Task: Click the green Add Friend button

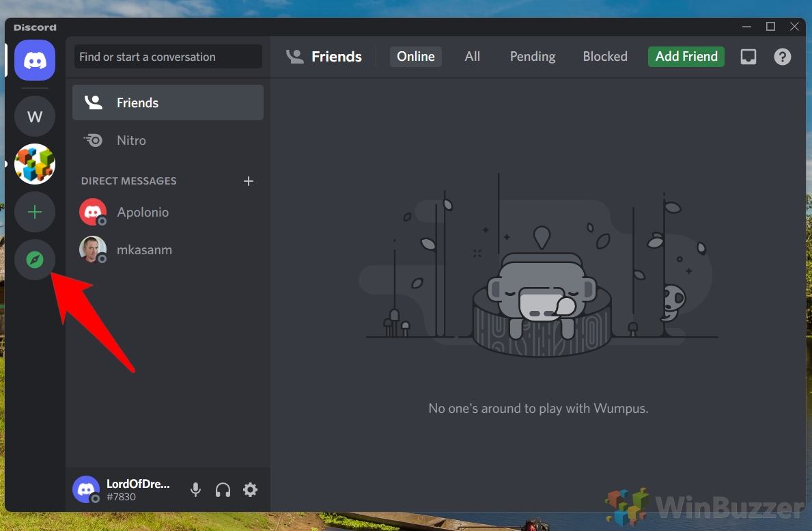Action: click(x=686, y=57)
